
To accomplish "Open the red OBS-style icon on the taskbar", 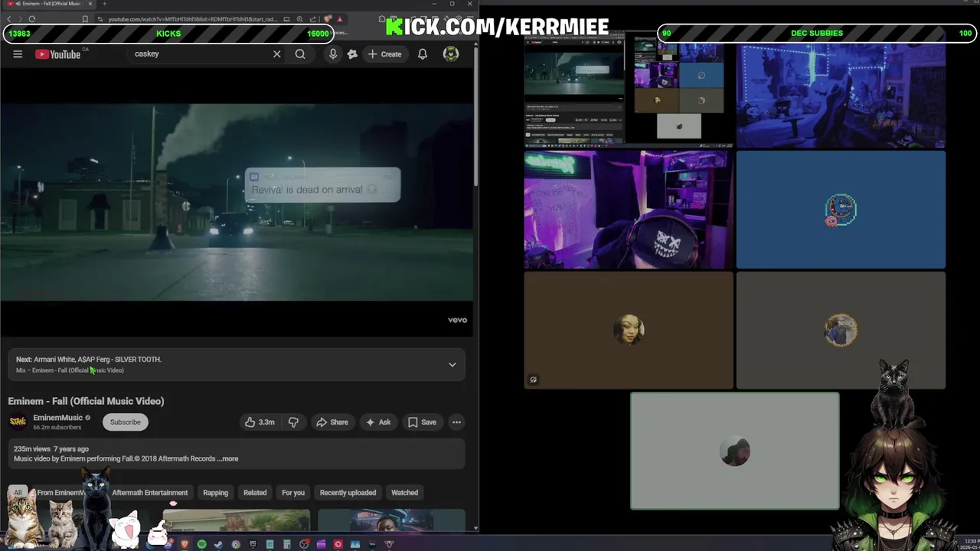I will [338, 544].
